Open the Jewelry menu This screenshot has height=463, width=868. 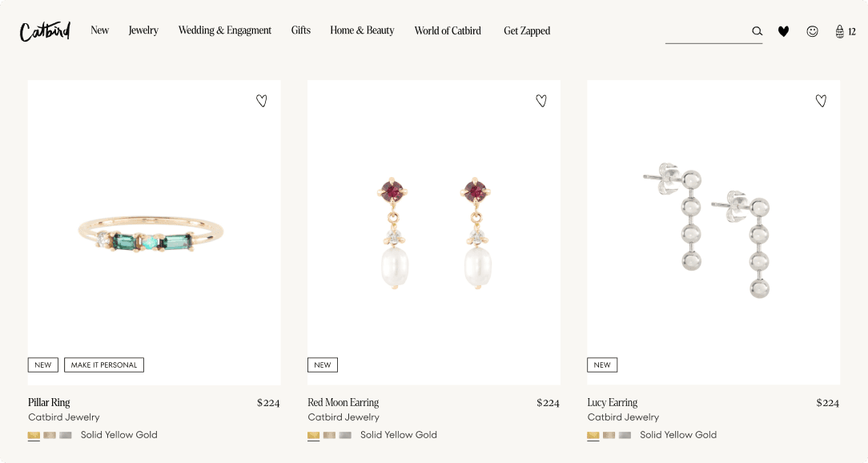pyautogui.click(x=143, y=30)
